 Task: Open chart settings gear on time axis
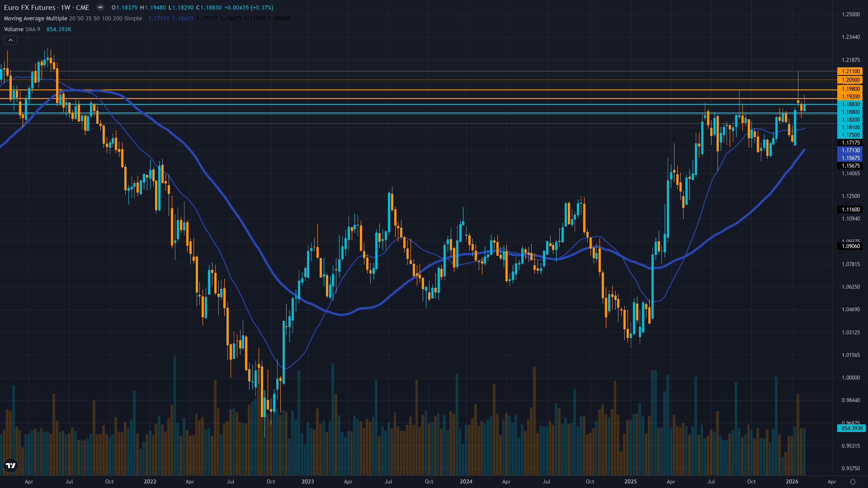click(853, 482)
